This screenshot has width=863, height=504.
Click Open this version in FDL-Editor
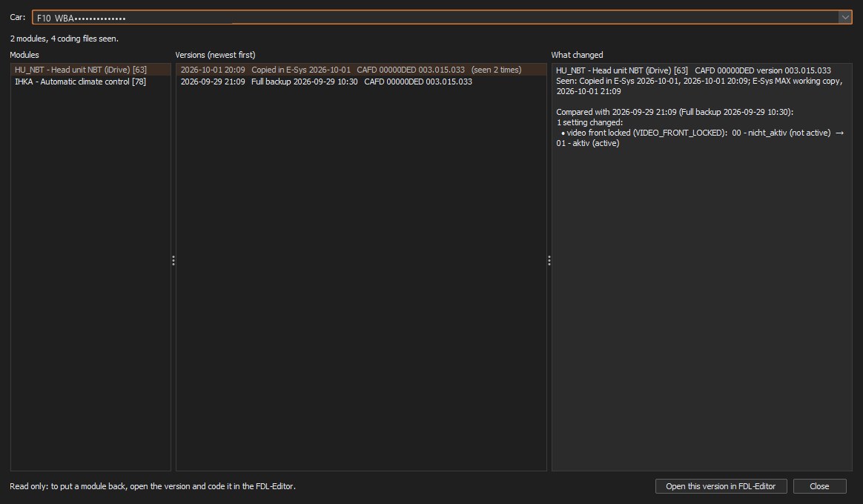(721, 486)
